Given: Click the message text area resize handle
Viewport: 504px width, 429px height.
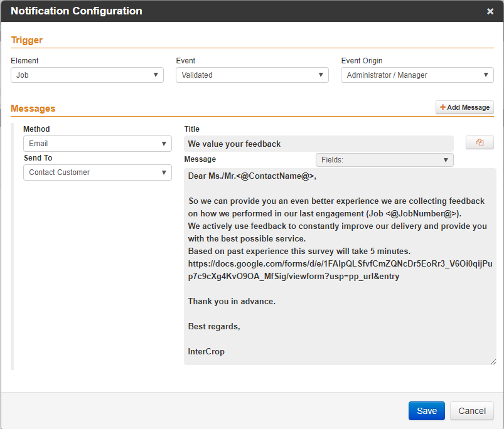Looking at the screenshot, I should point(493,362).
